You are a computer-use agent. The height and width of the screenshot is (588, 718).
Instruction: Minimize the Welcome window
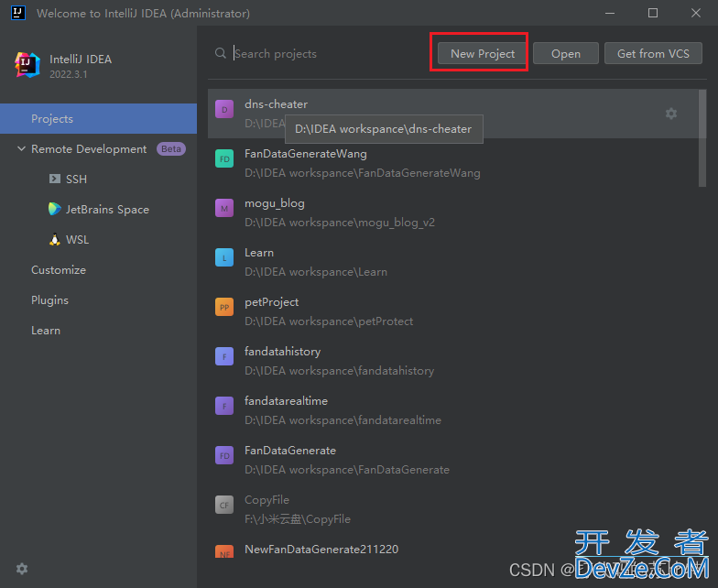[610, 13]
